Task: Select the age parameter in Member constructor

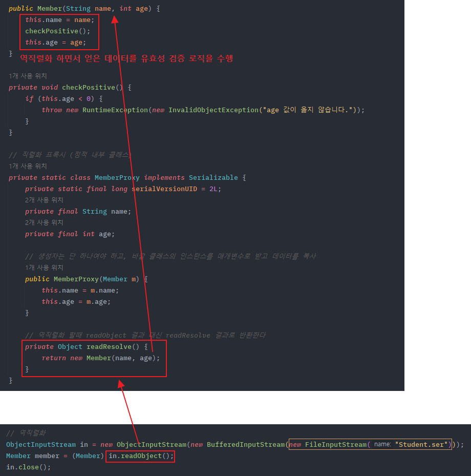Action: tap(142, 8)
